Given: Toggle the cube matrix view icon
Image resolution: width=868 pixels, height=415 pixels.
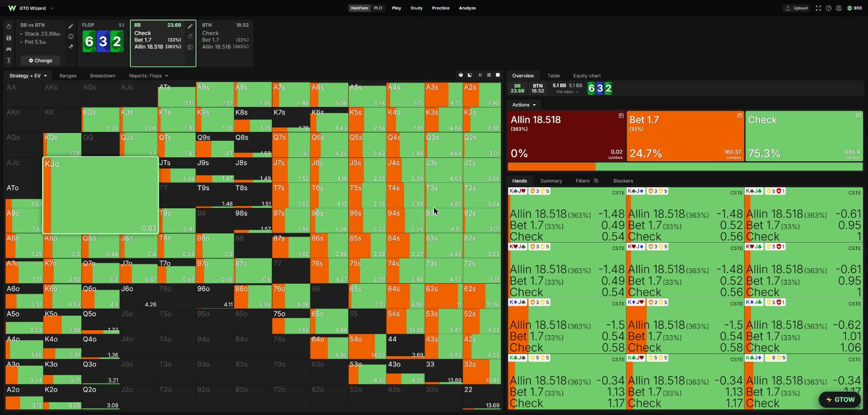Looking at the screenshot, I should tap(461, 75).
